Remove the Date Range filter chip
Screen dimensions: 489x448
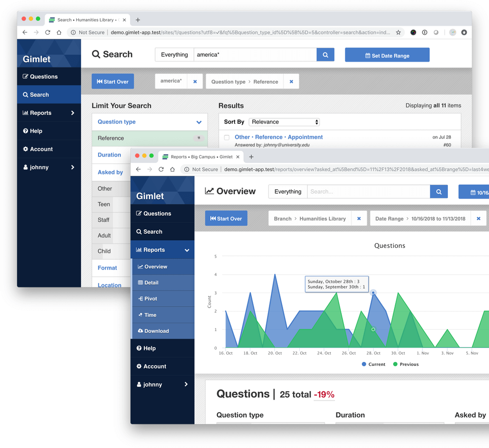pyautogui.click(x=478, y=219)
